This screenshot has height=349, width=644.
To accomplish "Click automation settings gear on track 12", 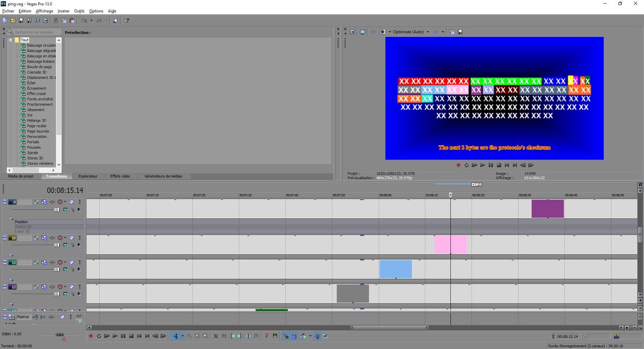I will click(60, 287).
